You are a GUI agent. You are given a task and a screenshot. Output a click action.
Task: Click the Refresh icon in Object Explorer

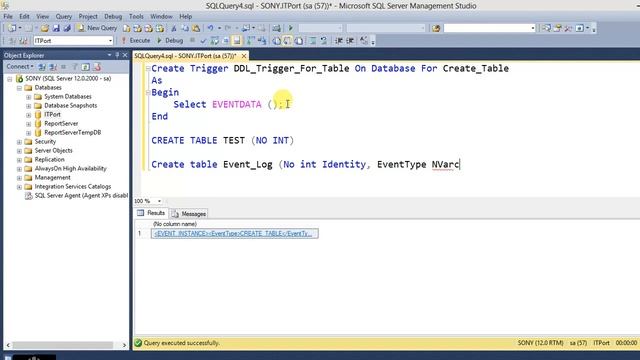(x=85, y=67)
